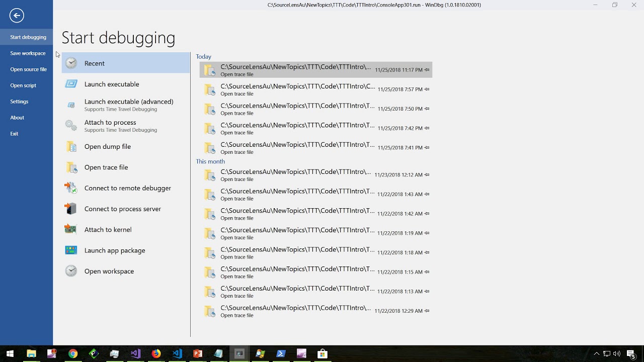Click trace file icon of 11/22/2018 12:29 AM entry
Viewport: 644px width, 362px height.
tap(209, 311)
